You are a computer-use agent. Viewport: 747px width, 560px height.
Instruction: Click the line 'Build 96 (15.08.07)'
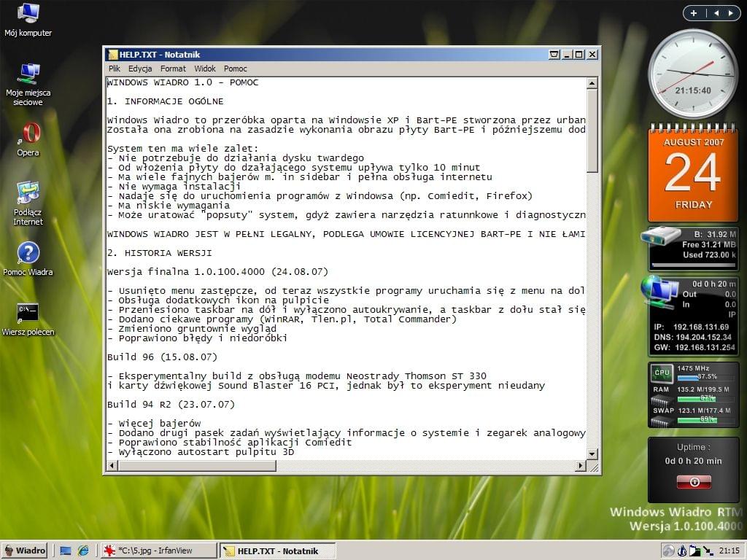[x=162, y=357]
